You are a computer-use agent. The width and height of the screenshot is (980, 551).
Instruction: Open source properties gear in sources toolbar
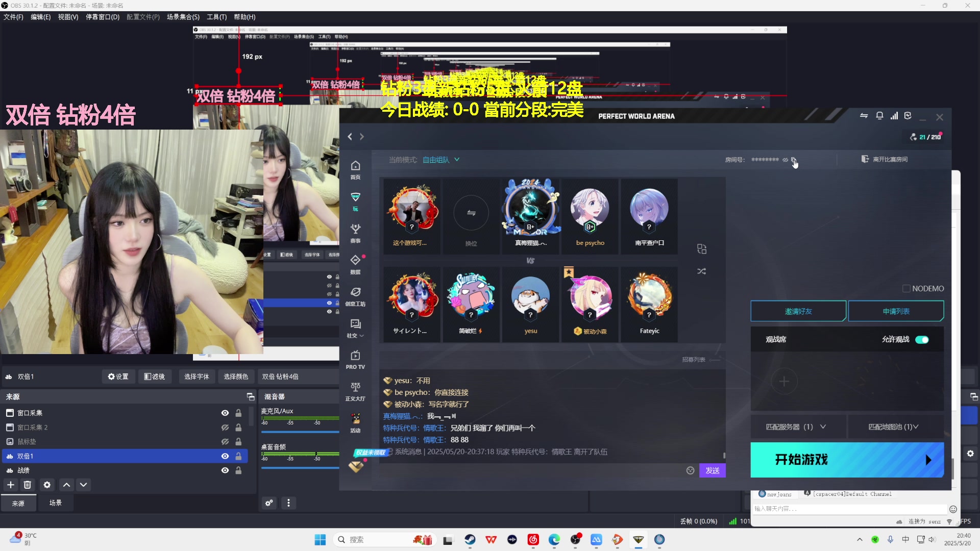[x=47, y=485]
